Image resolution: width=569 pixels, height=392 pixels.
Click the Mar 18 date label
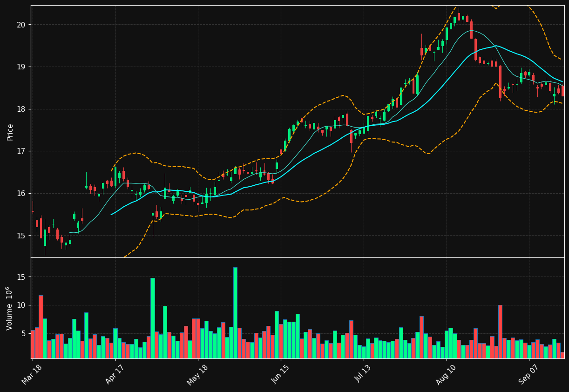[x=32, y=375]
